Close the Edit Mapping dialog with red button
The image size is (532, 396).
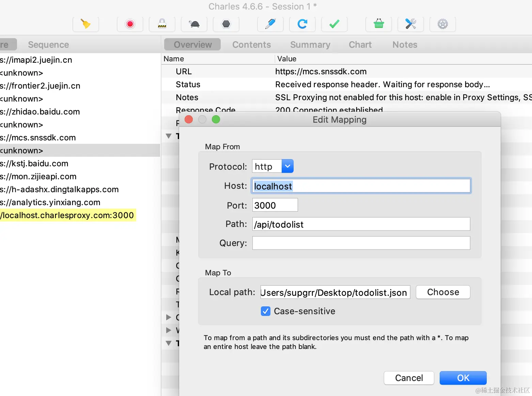pos(189,119)
